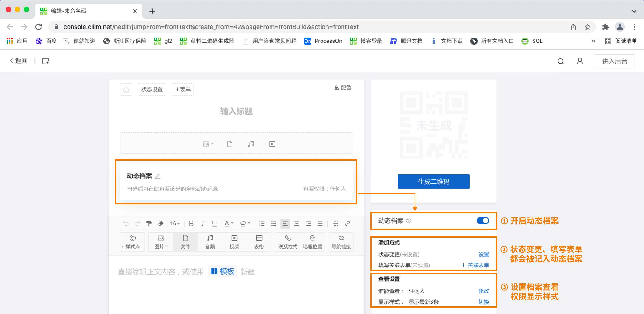Bookmark this page with the star icon
This screenshot has width=644, height=314.
587,27
